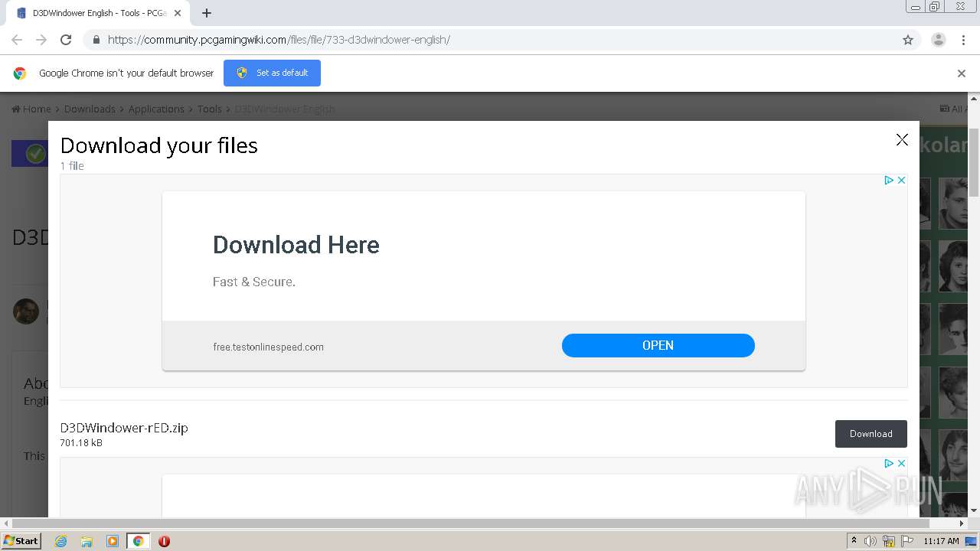The image size is (980, 551).
Task: Click the 701.18 kB file size
Action: click(81, 443)
